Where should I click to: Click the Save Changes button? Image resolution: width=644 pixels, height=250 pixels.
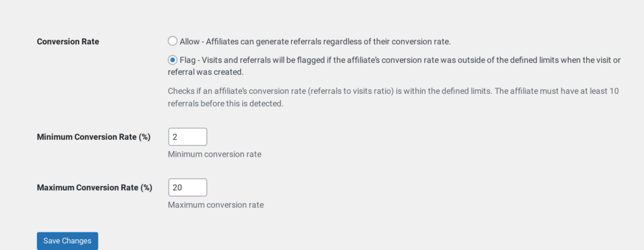pos(67,241)
